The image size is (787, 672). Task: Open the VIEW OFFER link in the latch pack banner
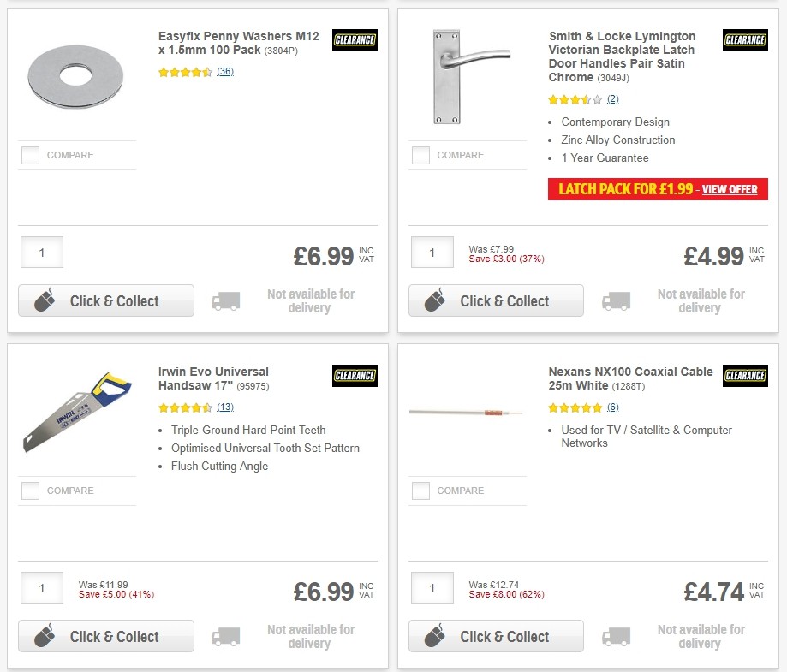[x=731, y=189]
